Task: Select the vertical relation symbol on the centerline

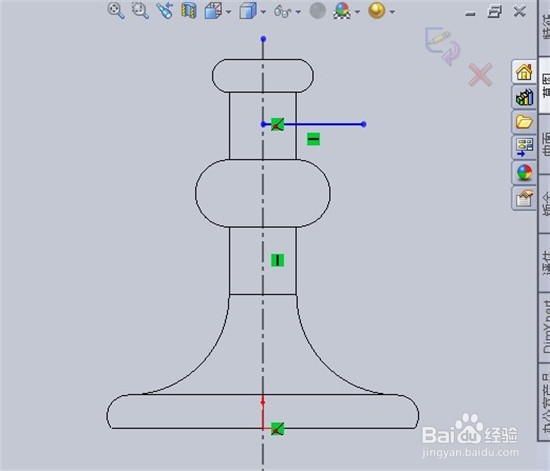Action: pos(277,260)
